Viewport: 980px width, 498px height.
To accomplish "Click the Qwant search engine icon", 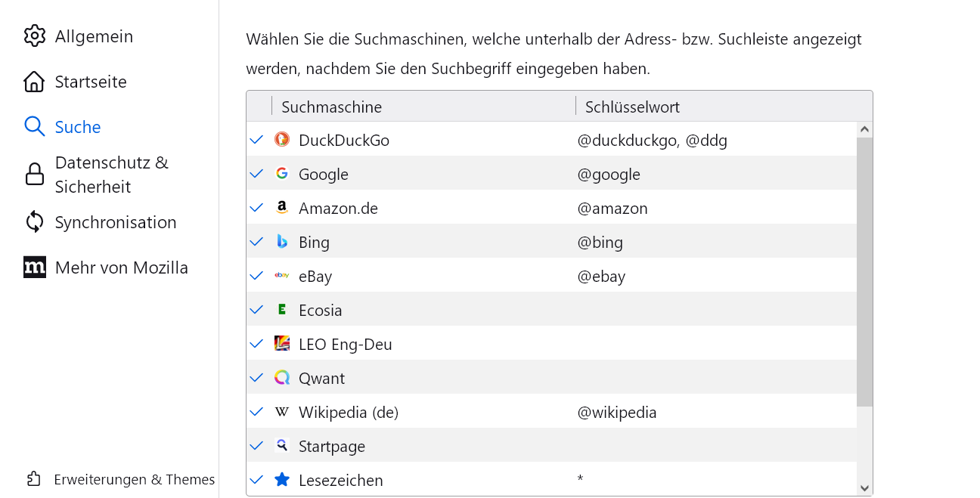I will tap(282, 377).
